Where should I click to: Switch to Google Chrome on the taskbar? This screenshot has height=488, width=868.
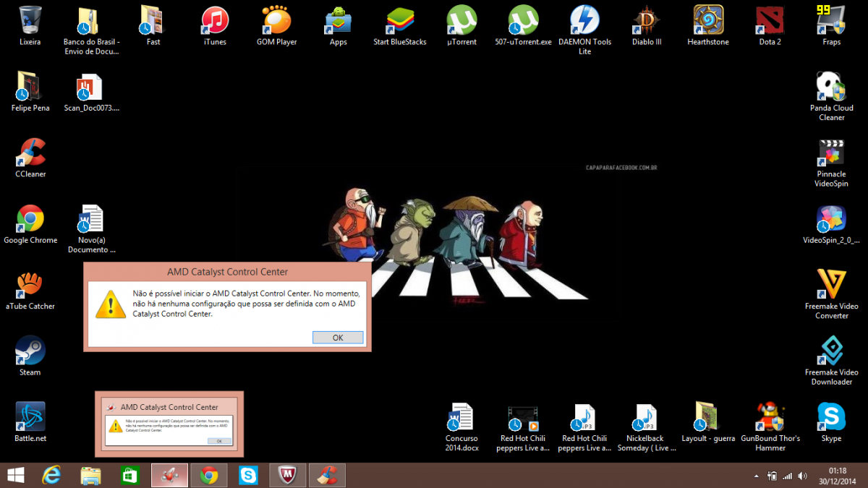[x=209, y=475]
